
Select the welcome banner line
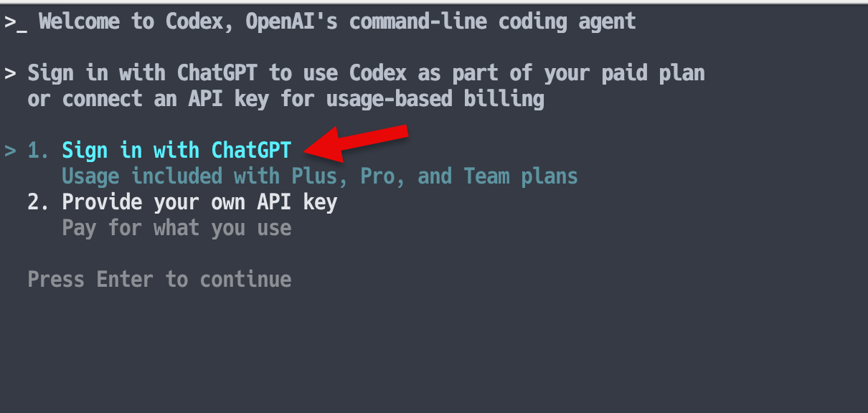323,21
